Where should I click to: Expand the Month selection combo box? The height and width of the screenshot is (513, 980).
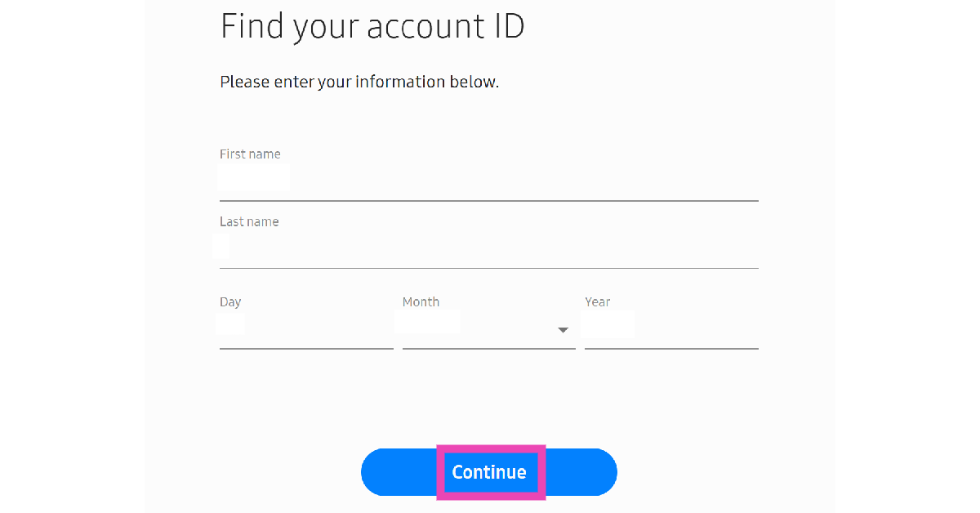(488, 329)
